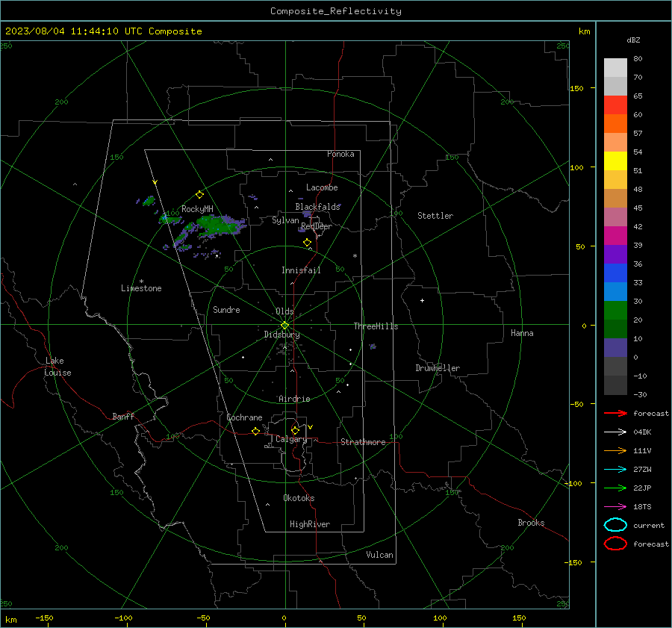Select the white plus marker west of Hanna

tap(422, 301)
